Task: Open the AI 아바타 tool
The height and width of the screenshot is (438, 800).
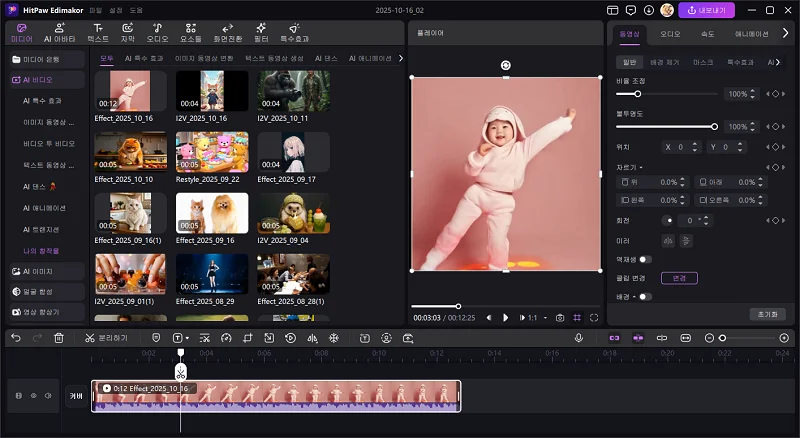Action: tap(59, 32)
